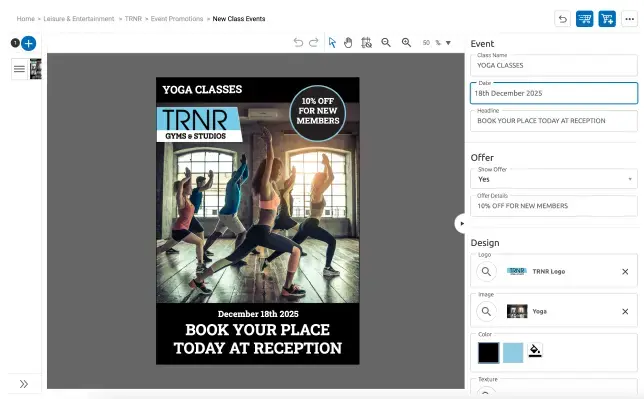Click the add to cart icon
This screenshot has width=644, height=399.
tap(607, 19)
